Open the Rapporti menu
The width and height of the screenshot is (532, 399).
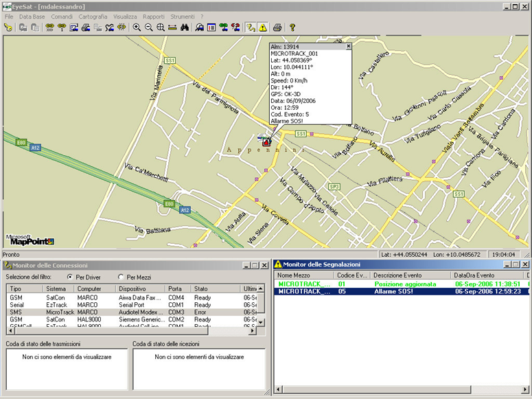pos(153,16)
